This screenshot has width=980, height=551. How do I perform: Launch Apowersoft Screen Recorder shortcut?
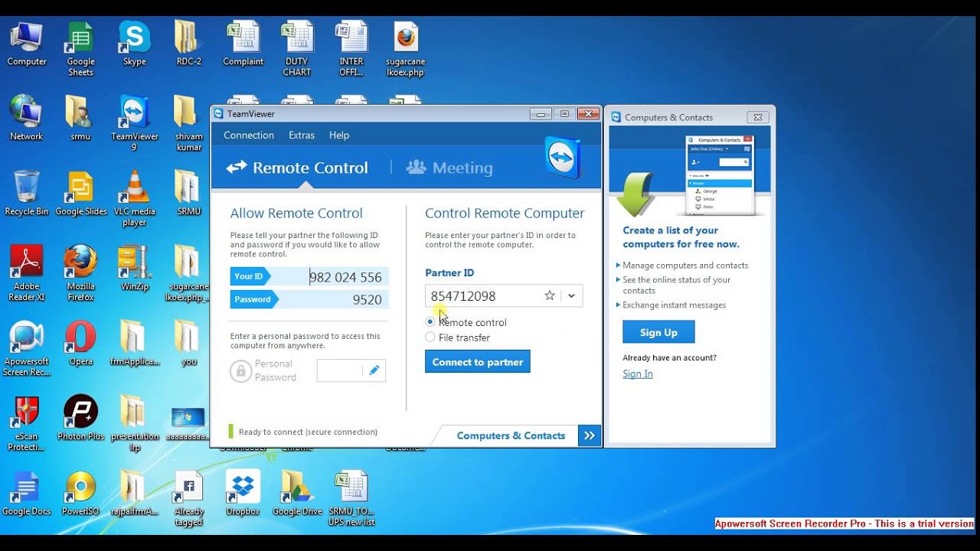point(27,349)
